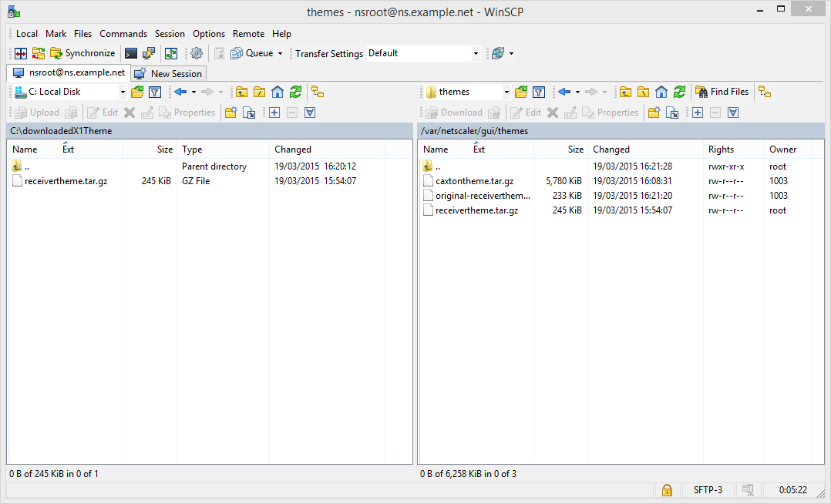
Task: Expand the Queue dropdown arrow
Action: click(x=280, y=53)
